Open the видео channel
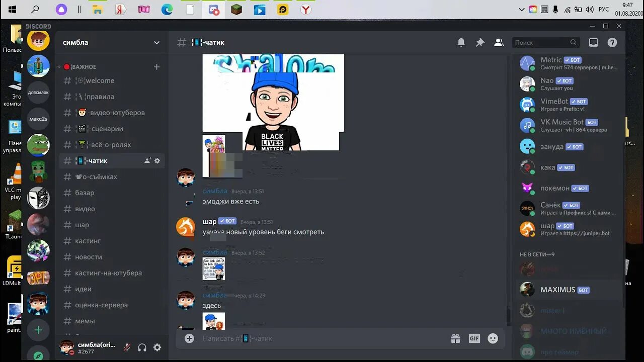644x362 pixels. tap(112, 209)
